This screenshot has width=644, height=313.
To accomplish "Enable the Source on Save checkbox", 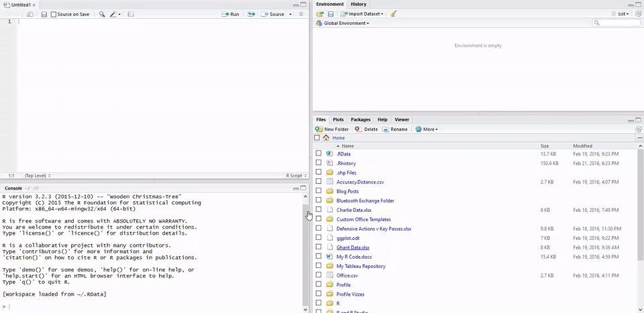I will (54, 14).
